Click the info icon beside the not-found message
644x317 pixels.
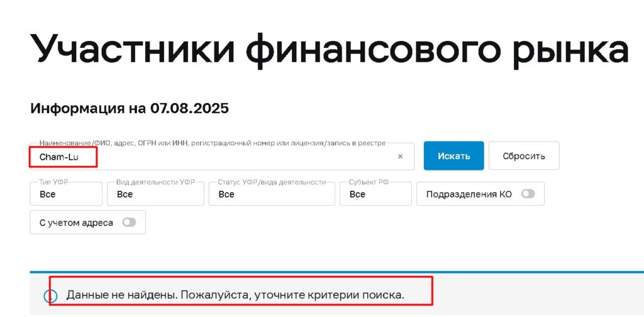(x=50, y=296)
